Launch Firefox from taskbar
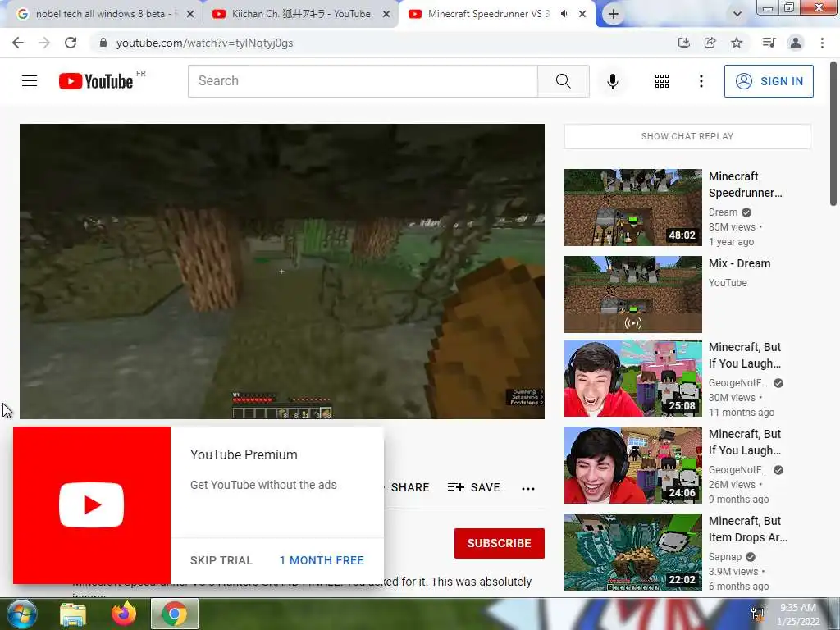 (124, 614)
